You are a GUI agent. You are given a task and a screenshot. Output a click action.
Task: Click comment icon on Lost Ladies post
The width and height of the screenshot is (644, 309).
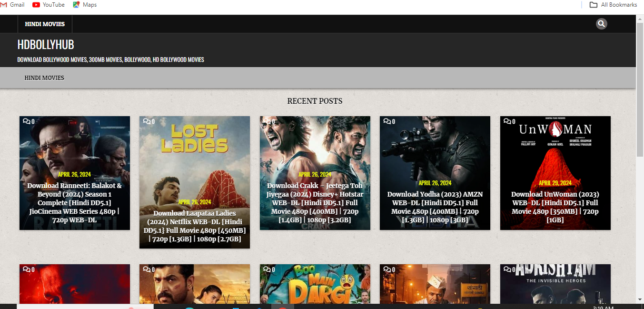click(x=146, y=121)
